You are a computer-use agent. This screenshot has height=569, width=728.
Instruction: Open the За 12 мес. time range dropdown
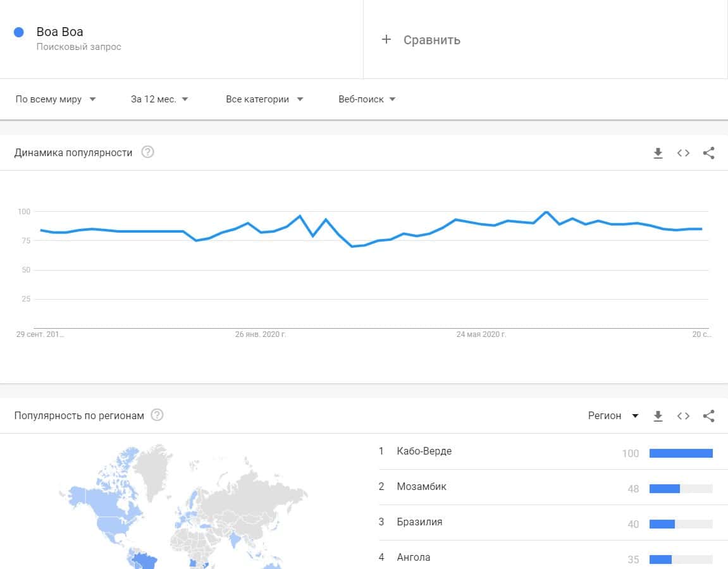[x=159, y=99]
